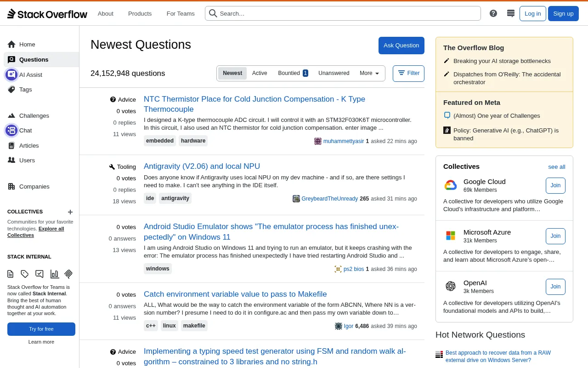
Task: Open Catch environment variable Makefile question
Action: point(235,294)
